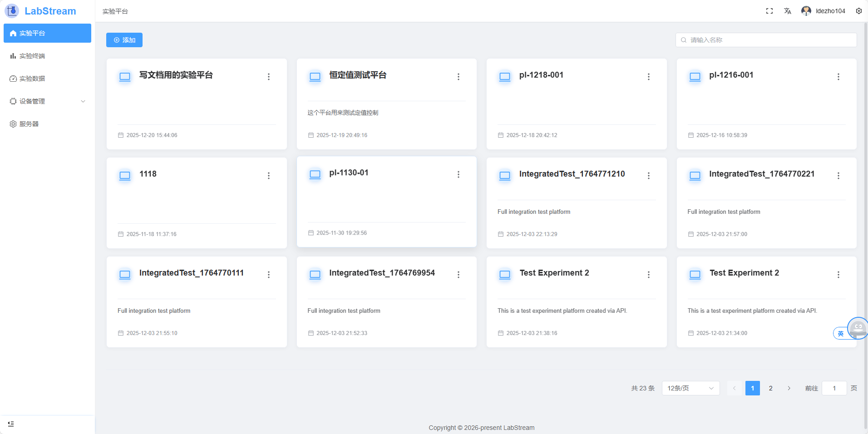Go to page 2 of results
The height and width of the screenshot is (434, 868).
click(770, 388)
